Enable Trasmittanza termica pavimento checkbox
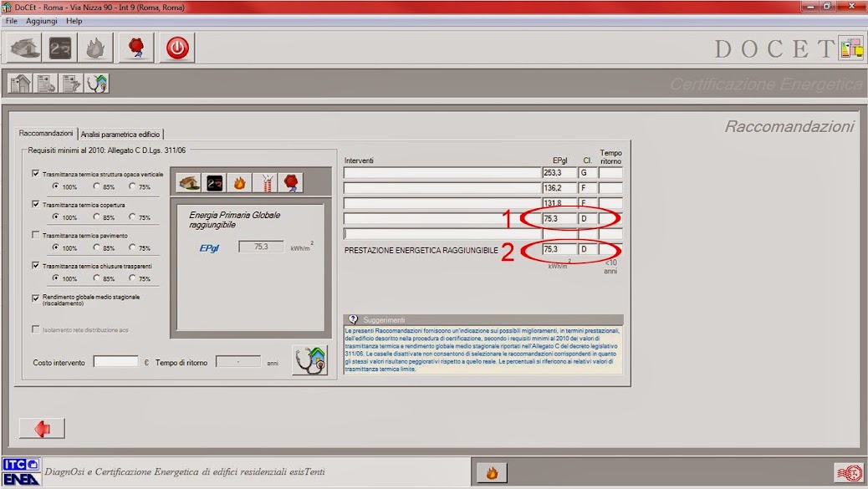Image resolution: width=868 pixels, height=489 pixels. 35,235
